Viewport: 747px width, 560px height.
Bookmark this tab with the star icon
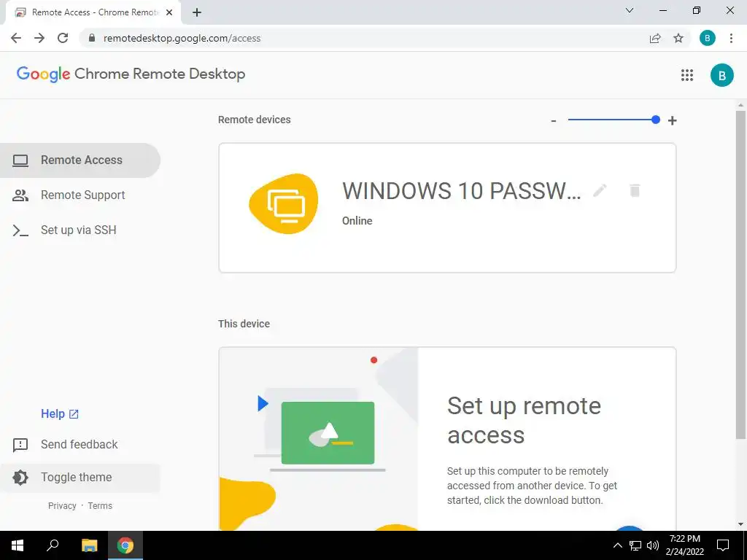tap(678, 38)
